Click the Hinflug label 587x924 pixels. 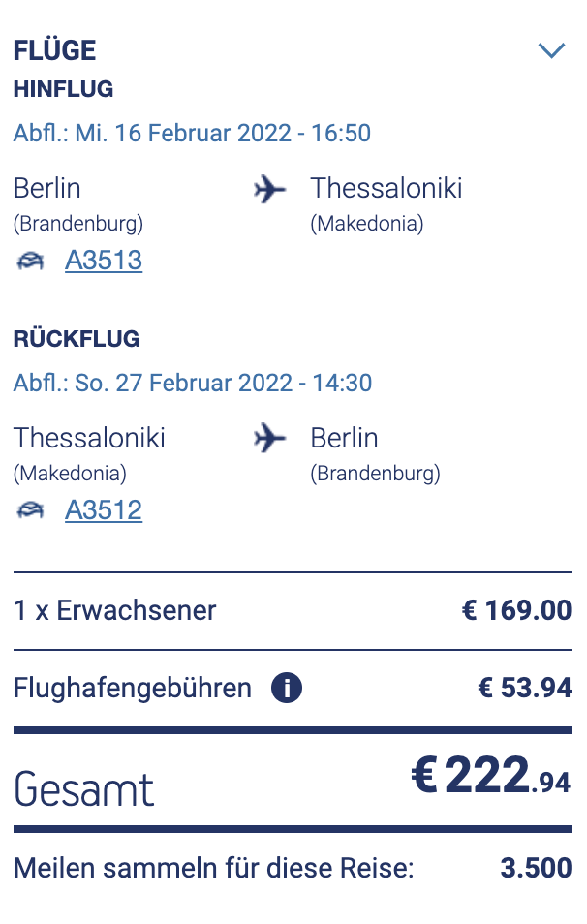(x=63, y=90)
